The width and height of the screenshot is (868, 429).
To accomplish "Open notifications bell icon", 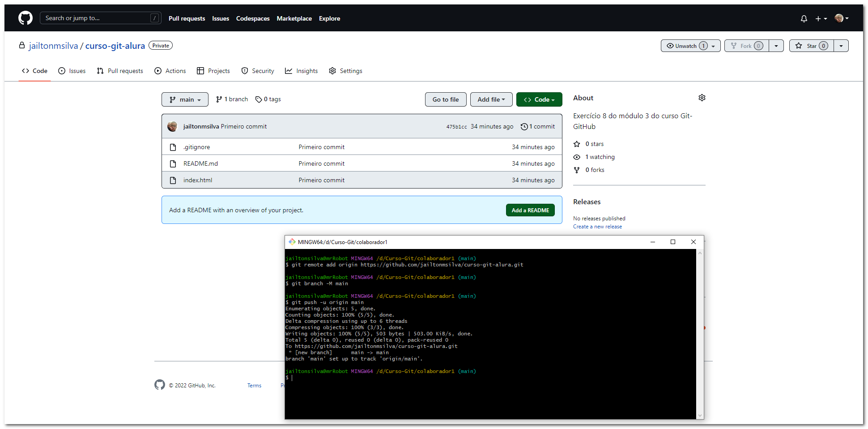I will point(804,18).
